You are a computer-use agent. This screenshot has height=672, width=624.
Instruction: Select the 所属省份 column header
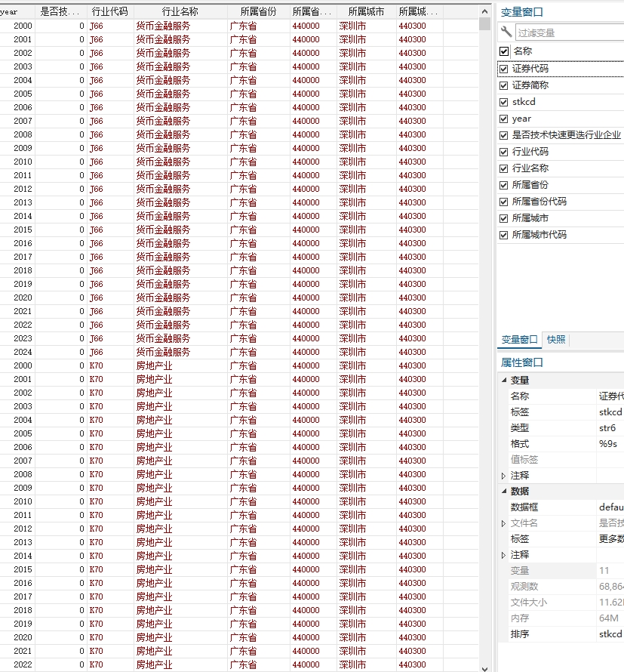[258, 12]
